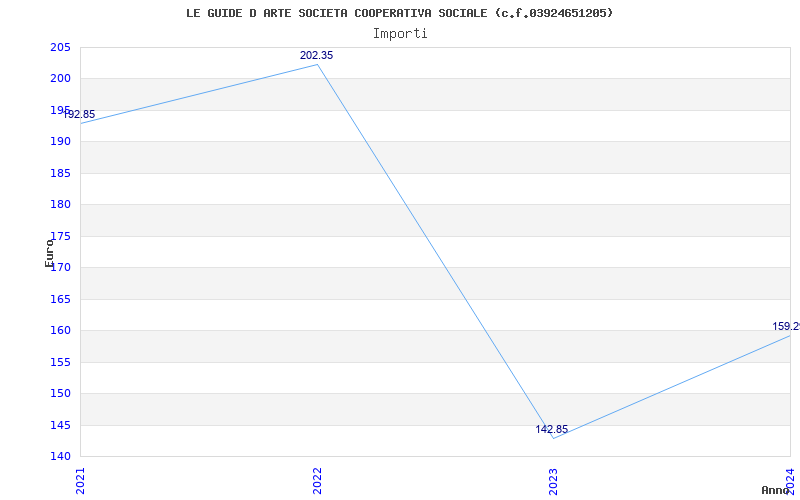
Task: Click the 190 y-axis tick
Action: tap(60, 142)
